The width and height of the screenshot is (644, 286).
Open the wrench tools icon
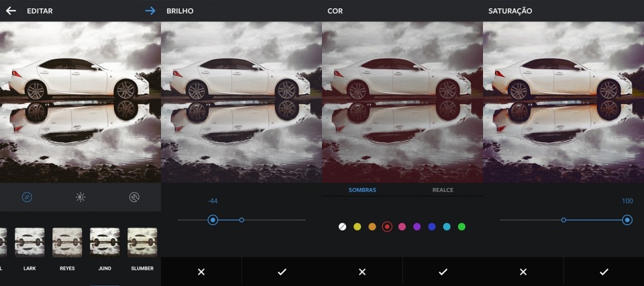(134, 197)
